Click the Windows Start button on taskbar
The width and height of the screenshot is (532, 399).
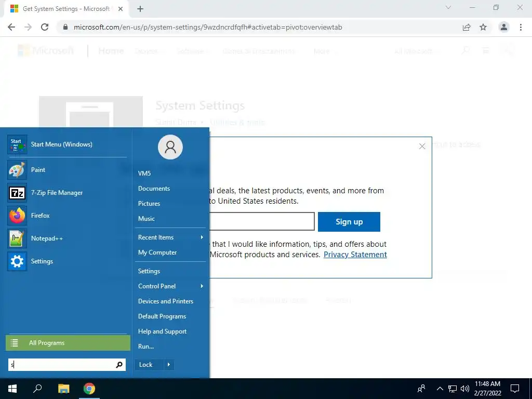tap(12, 389)
